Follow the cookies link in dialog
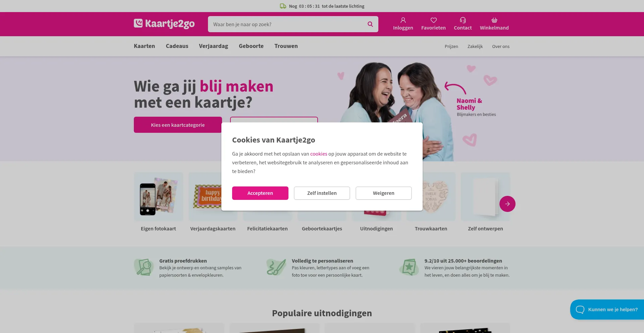The height and width of the screenshot is (333, 644). [x=318, y=154]
